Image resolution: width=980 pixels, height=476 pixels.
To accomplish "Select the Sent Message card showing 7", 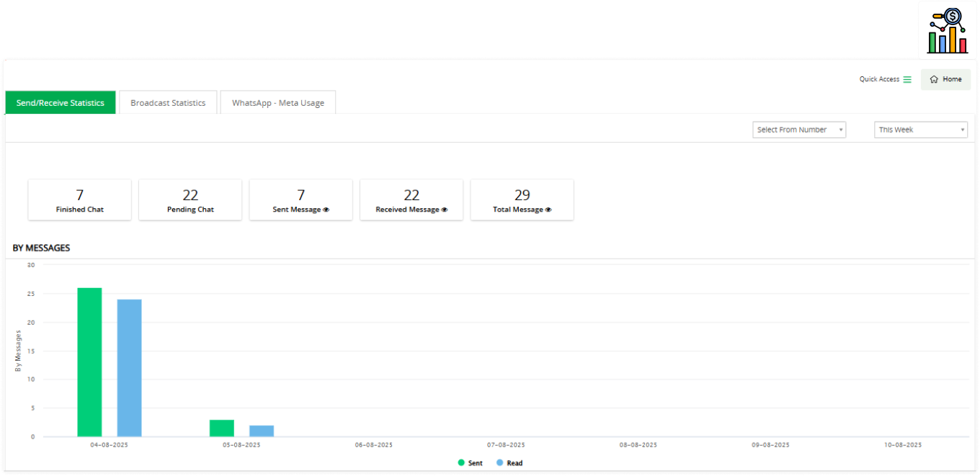I will coord(301,199).
